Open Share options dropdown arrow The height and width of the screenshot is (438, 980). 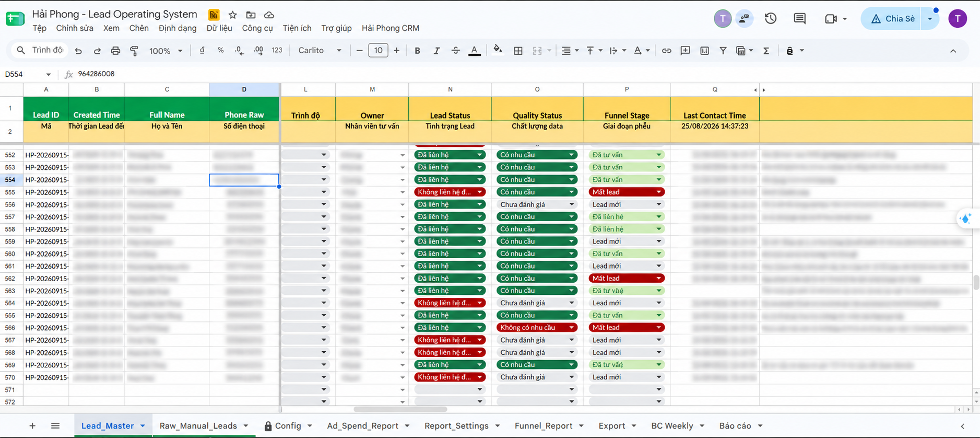tap(930, 19)
